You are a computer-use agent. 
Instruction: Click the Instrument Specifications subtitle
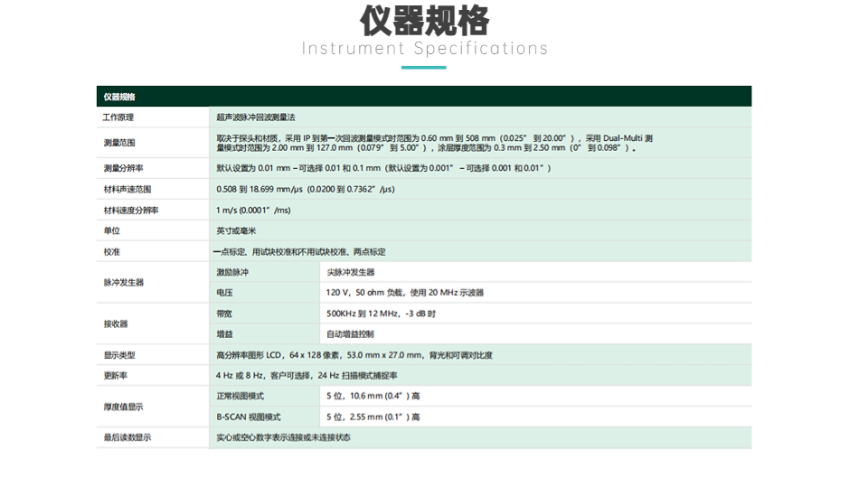point(425,49)
